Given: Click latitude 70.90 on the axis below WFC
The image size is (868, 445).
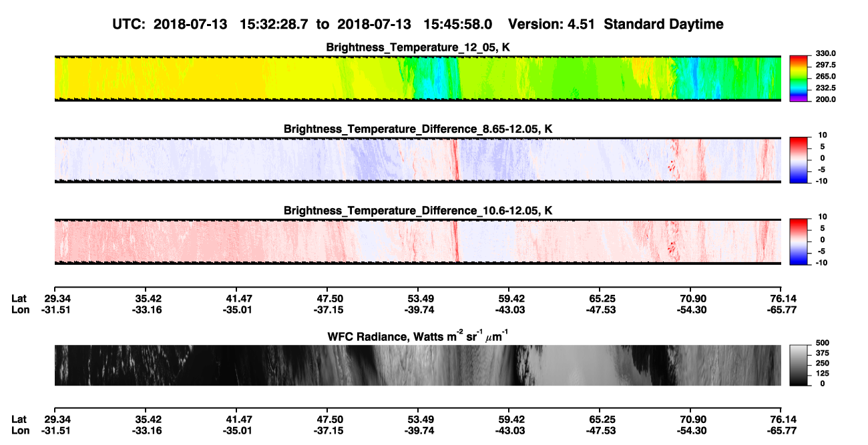Looking at the screenshot, I should pos(693,419).
